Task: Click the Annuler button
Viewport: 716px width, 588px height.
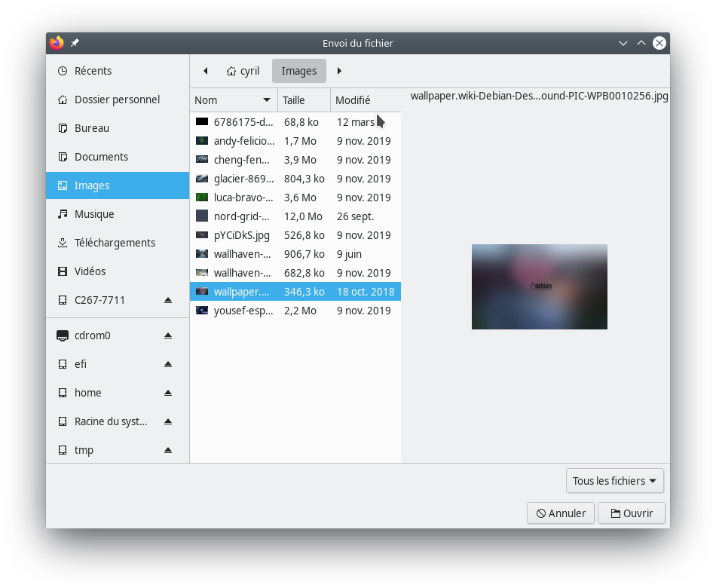Action: (x=561, y=513)
